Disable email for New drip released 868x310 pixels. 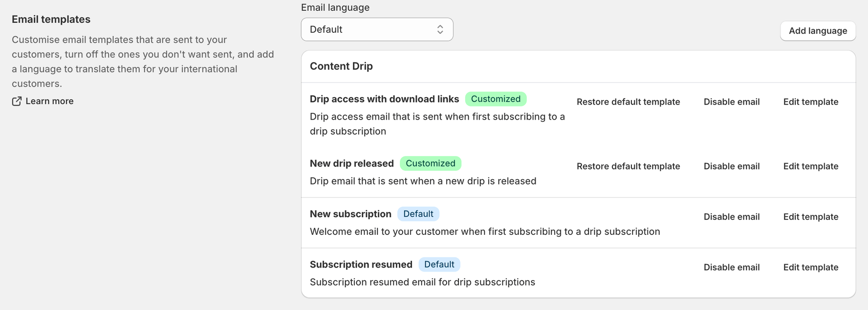(732, 166)
